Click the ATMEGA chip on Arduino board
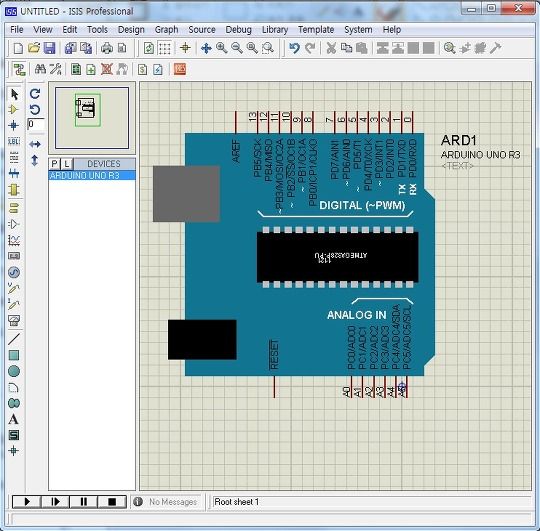Viewport: 540px width, 531px height. (338, 257)
